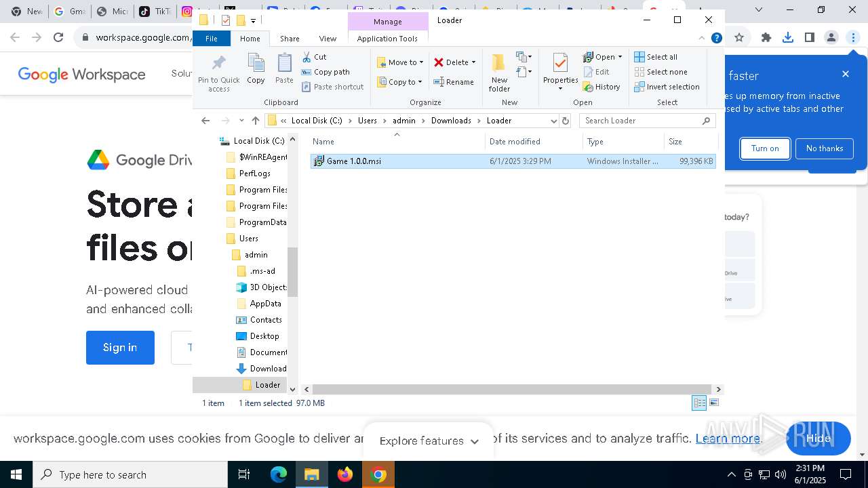
Task: Rename the selected file
Action: [454, 82]
